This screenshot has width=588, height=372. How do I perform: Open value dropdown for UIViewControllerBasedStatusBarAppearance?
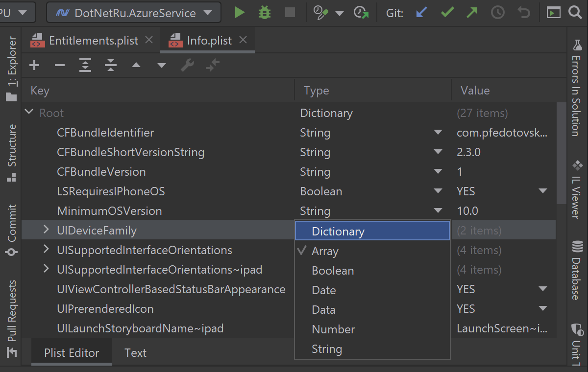point(542,289)
